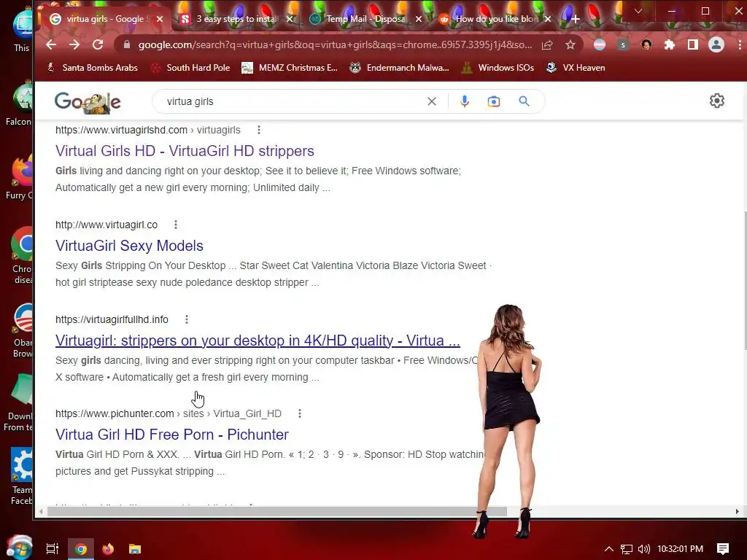Submit search with the magnifier icon
747x560 pixels.
[x=524, y=101]
